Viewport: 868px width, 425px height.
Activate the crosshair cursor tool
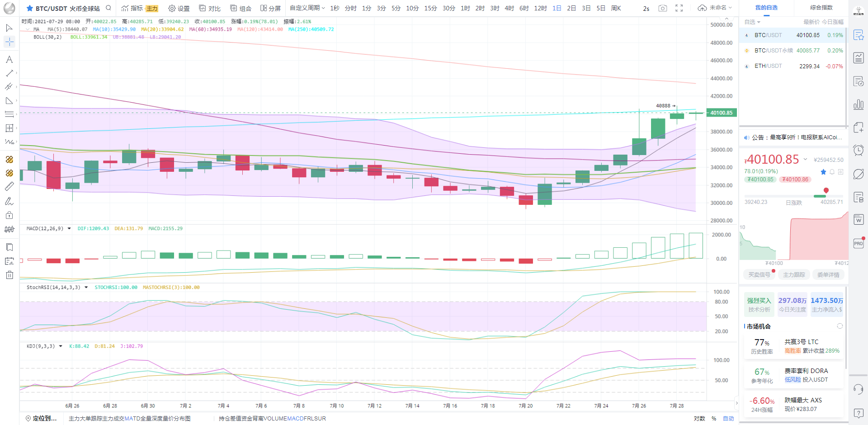coord(9,42)
